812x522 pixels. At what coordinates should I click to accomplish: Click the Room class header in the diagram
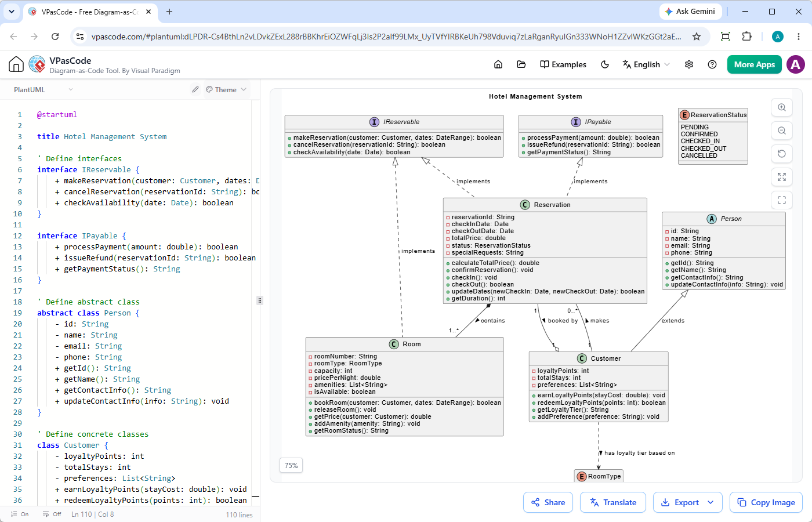pos(405,344)
